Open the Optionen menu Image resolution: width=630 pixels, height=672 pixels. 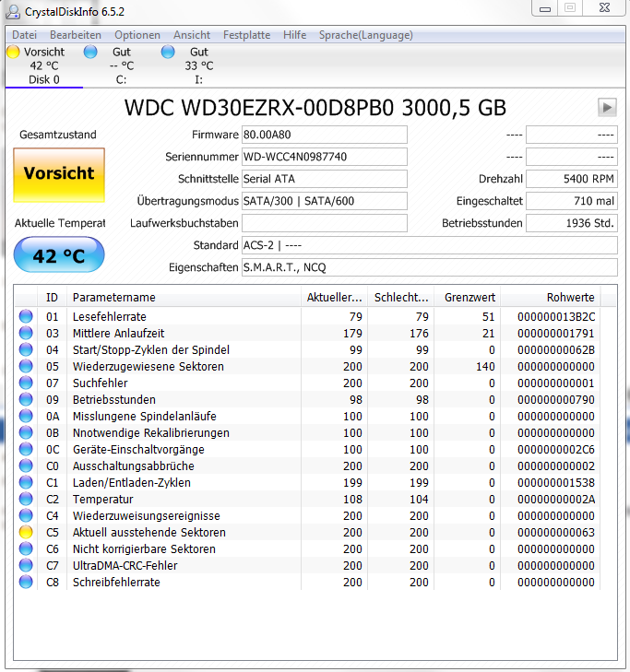point(137,35)
